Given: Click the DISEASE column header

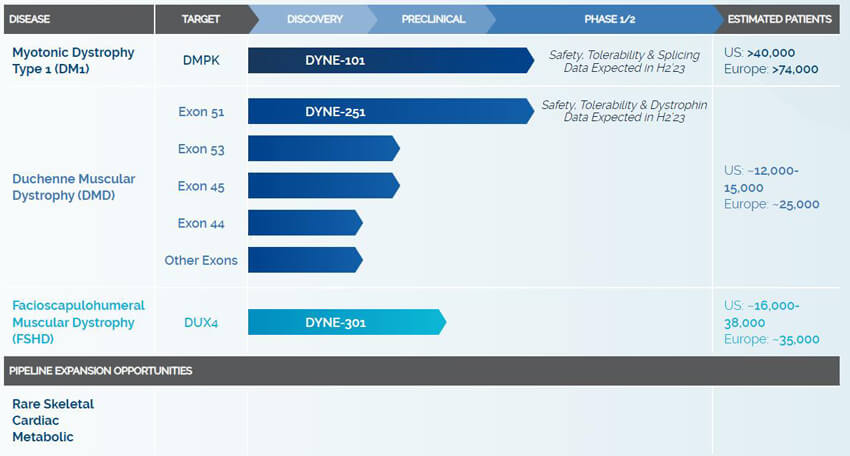Looking at the screenshot, I should tap(79, 19).
